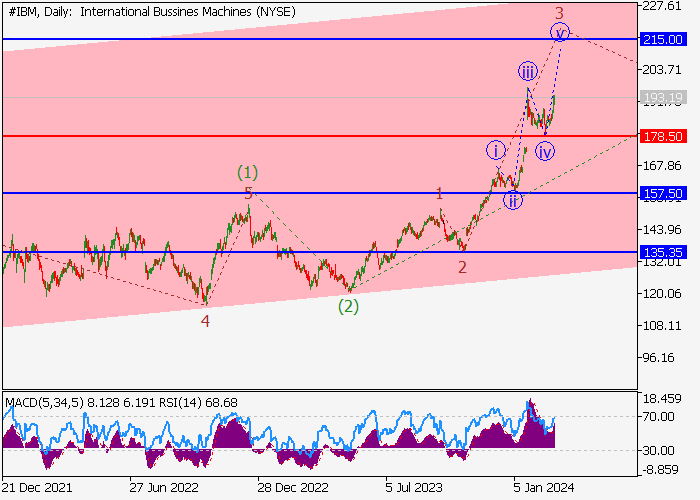
Task: Click the brown wave label '1'
Action: pos(439,193)
